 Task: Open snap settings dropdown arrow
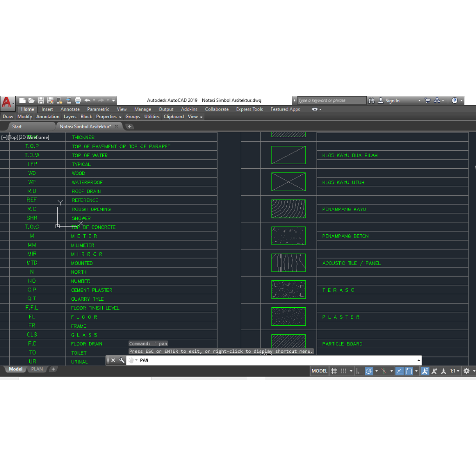pyautogui.click(x=351, y=371)
